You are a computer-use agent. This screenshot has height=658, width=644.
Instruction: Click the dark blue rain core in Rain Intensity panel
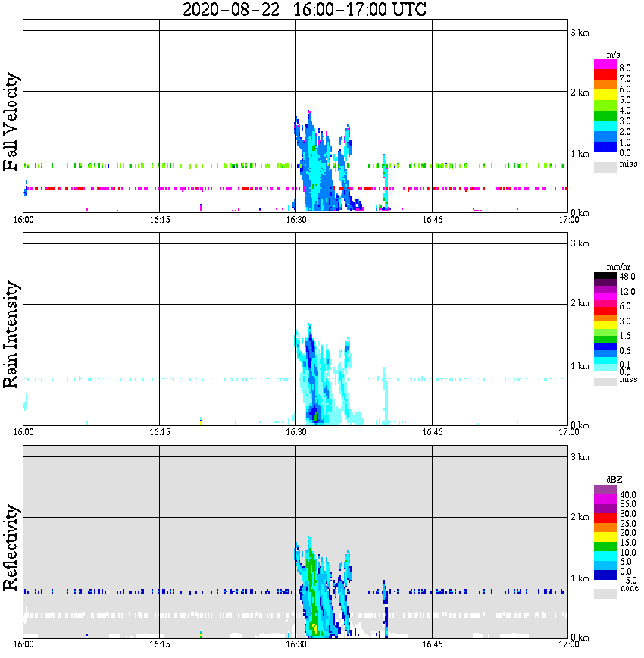pos(313,413)
